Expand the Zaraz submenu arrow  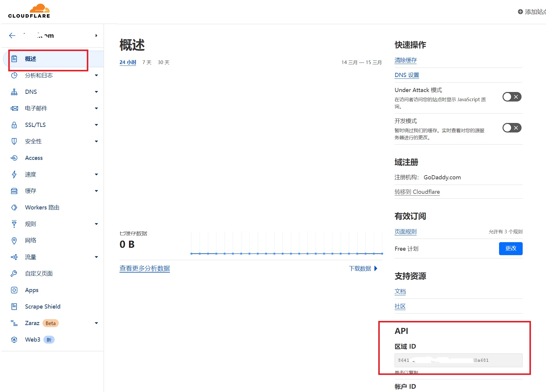[x=96, y=323]
